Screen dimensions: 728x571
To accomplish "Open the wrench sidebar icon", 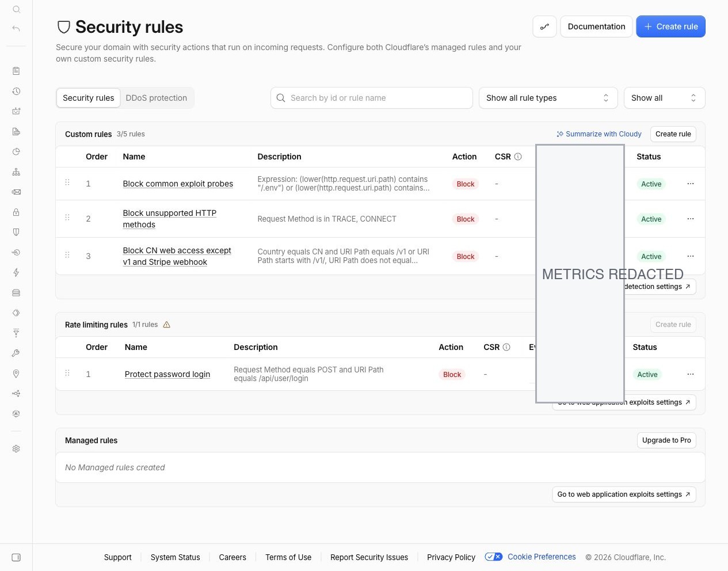I will coord(16,353).
